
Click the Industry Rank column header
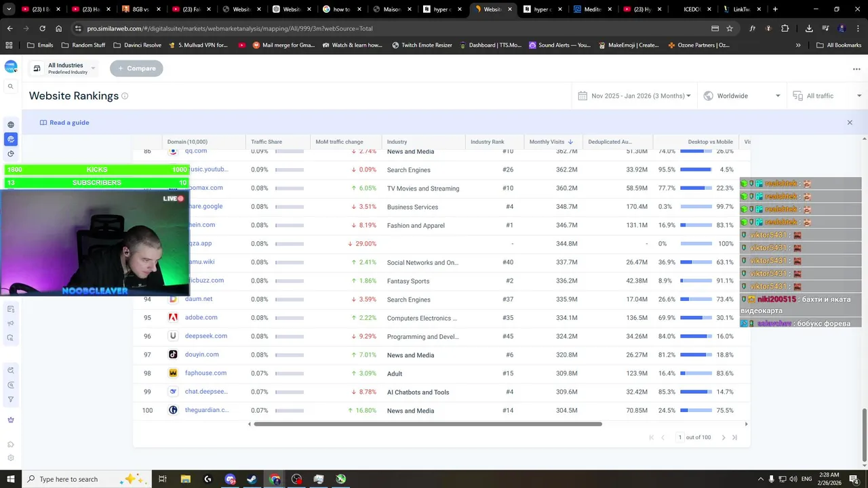click(x=488, y=142)
